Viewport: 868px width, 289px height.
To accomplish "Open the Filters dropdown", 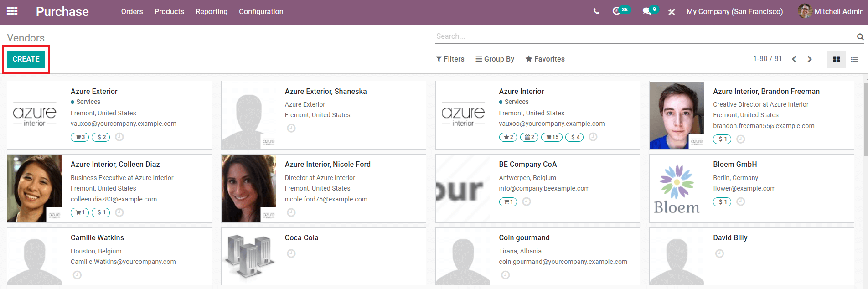I will coord(450,59).
